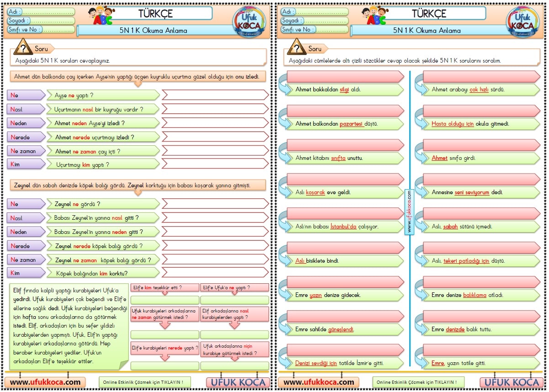Click the 'Sınıfı ve No' field, right page

click(314, 30)
